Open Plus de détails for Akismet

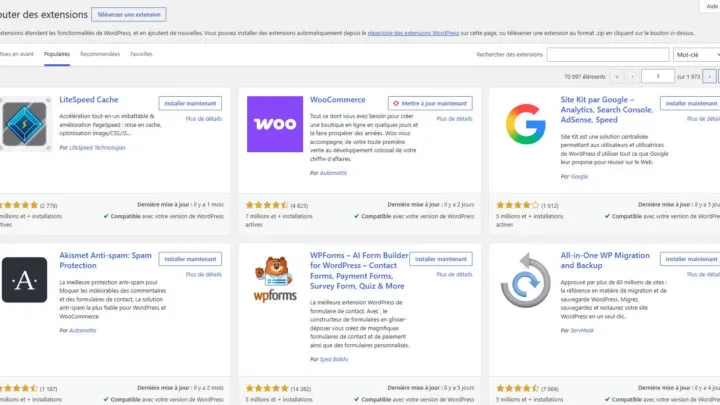coord(203,275)
